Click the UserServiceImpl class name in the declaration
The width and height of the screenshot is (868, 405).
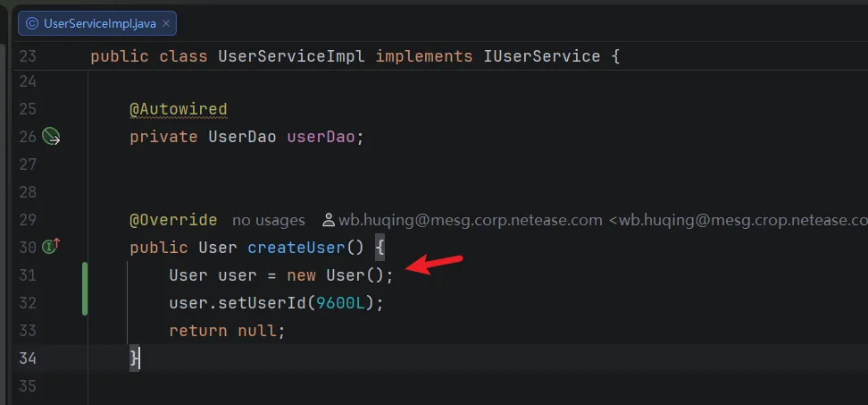click(x=291, y=56)
